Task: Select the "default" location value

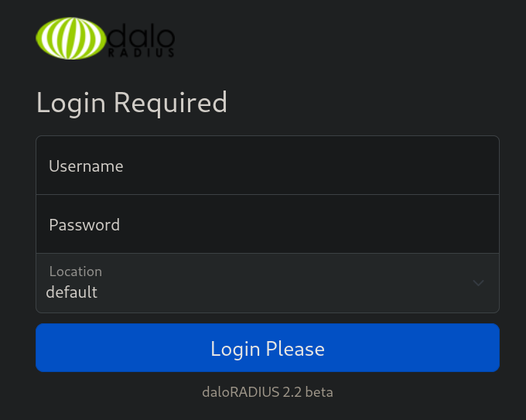Action: [x=71, y=292]
